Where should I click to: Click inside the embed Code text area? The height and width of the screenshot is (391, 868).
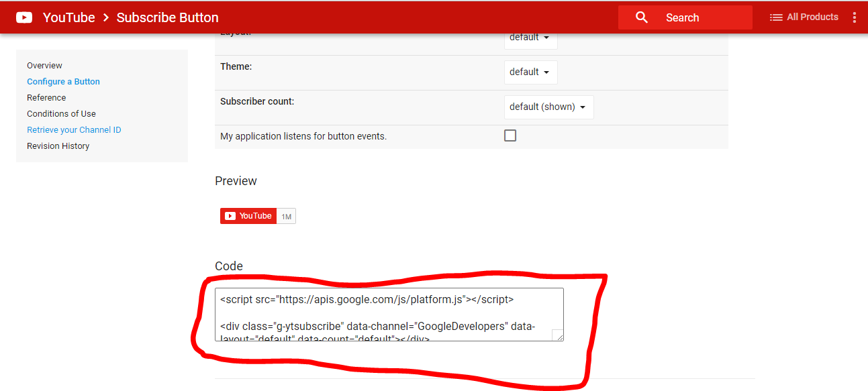click(389, 315)
